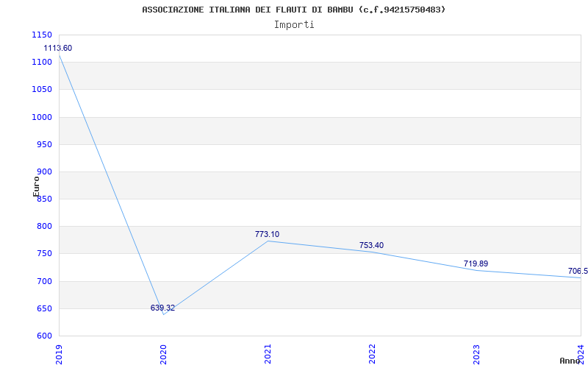Click the 650 y-axis value
Screen dimensions: 588x368
click(x=44, y=309)
